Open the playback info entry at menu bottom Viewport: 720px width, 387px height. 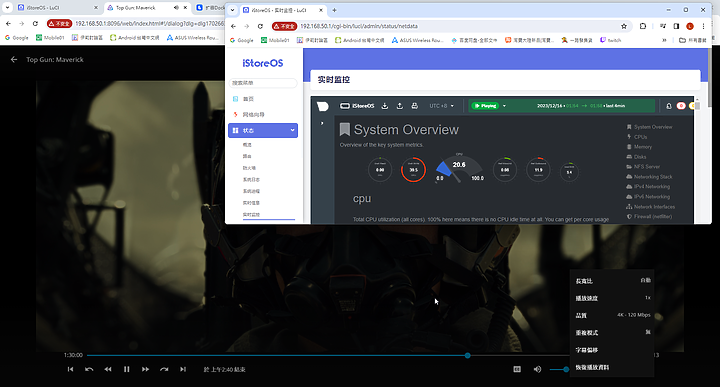click(x=612, y=367)
